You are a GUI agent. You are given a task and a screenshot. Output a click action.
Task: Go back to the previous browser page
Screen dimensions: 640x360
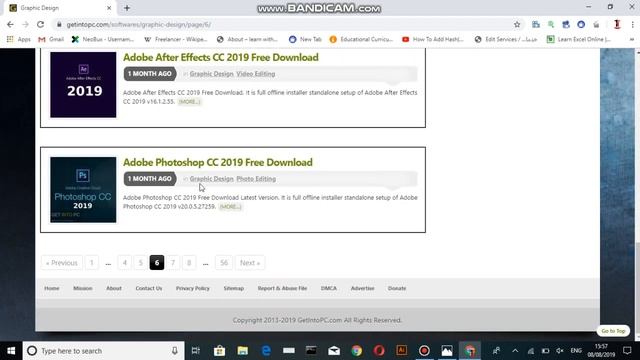coord(10,24)
